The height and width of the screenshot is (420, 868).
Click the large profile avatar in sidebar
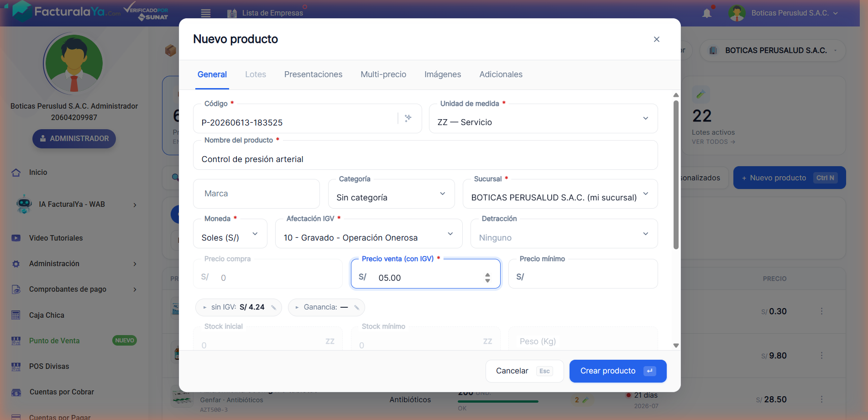74,64
